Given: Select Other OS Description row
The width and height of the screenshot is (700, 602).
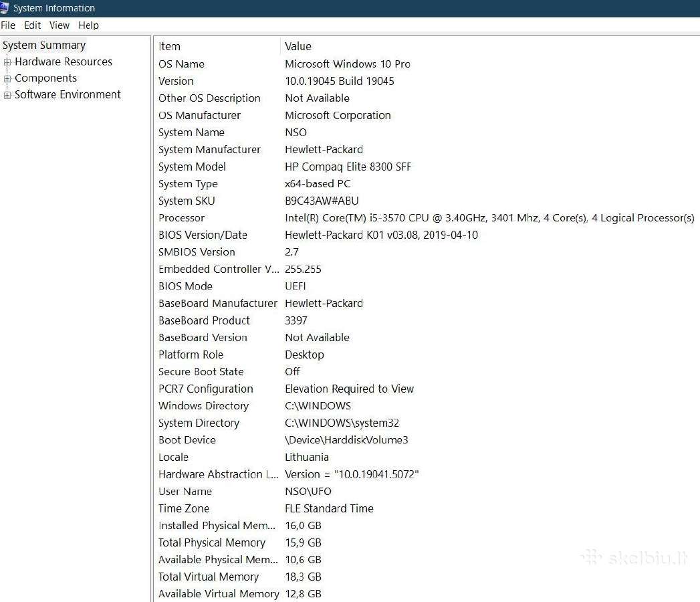Looking at the screenshot, I should pos(209,98).
